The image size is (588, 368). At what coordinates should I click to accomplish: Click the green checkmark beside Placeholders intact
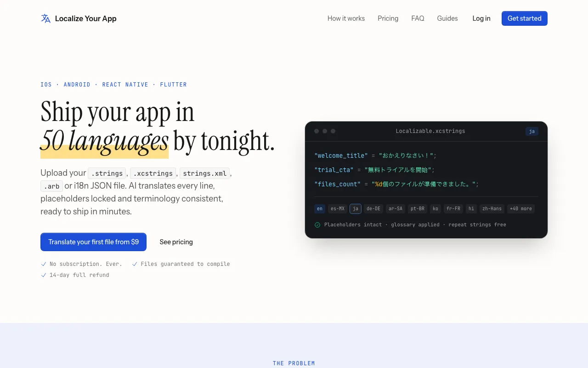click(317, 225)
